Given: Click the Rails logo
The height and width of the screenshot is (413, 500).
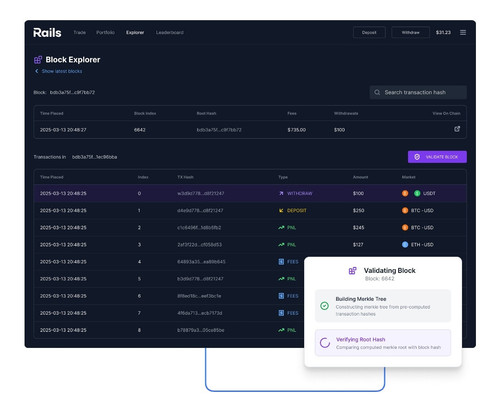Looking at the screenshot, I should click(x=47, y=33).
